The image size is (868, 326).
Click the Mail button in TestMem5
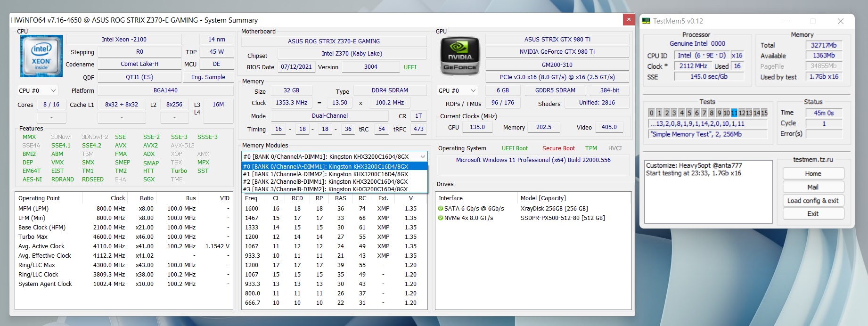tap(813, 187)
